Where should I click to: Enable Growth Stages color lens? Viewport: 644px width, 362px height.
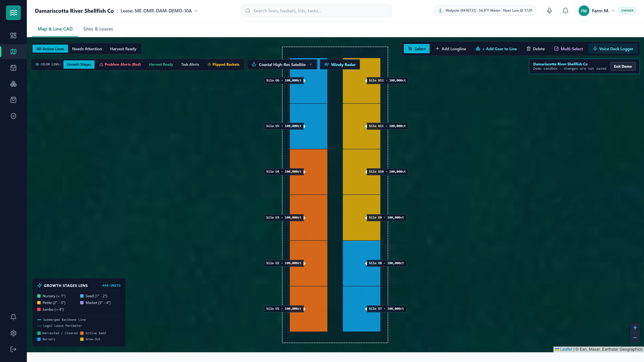79,65
